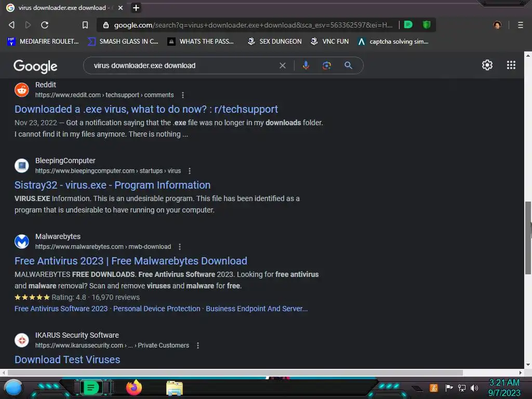This screenshot has width=532, height=399.
Task: Open the Java tray icon
Action: point(434,388)
